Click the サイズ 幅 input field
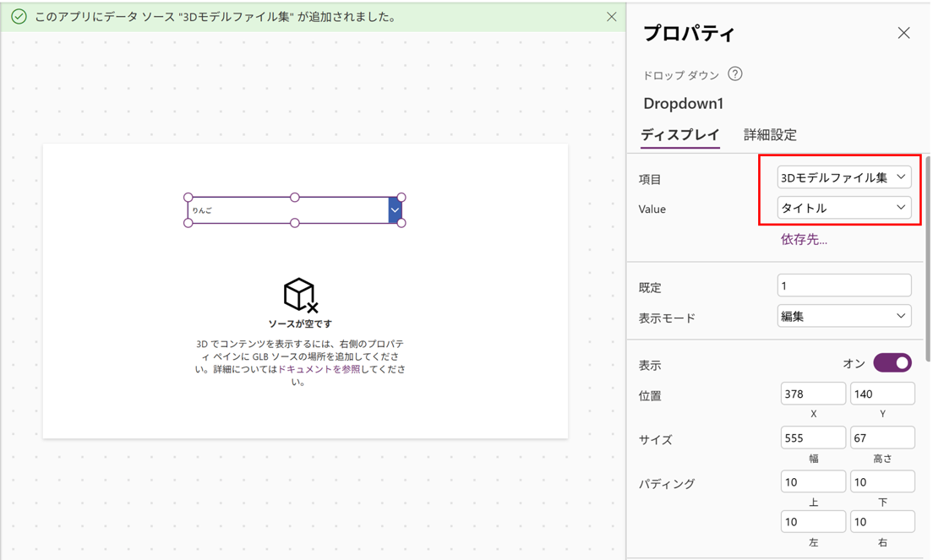 [x=813, y=438]
